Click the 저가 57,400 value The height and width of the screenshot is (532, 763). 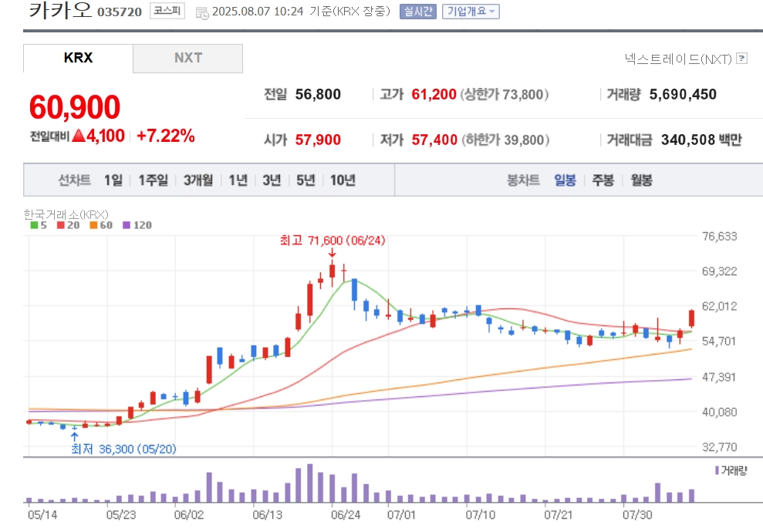[x=434, y=140]
